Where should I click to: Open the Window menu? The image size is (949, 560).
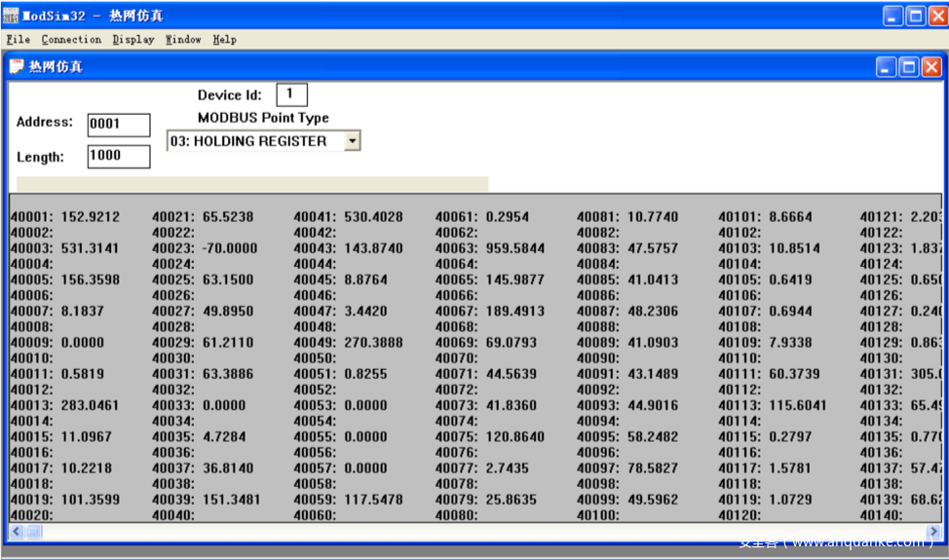point(183,40)
